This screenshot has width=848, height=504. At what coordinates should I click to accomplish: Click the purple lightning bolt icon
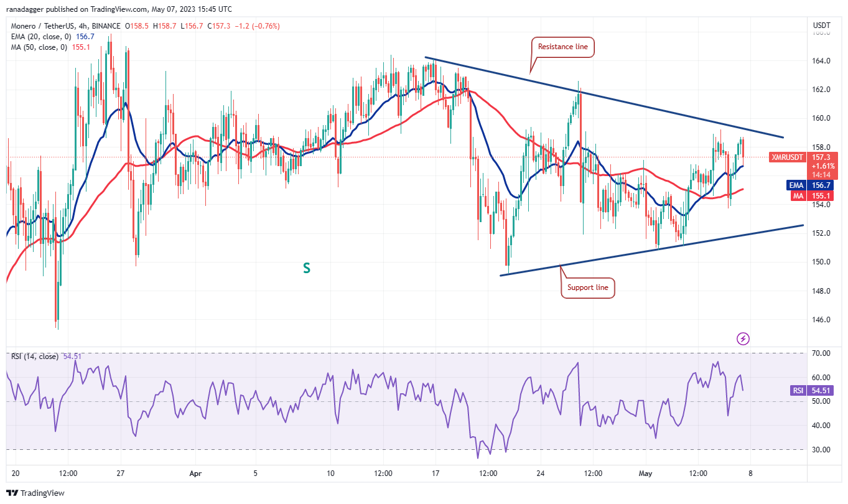[743, 338]
